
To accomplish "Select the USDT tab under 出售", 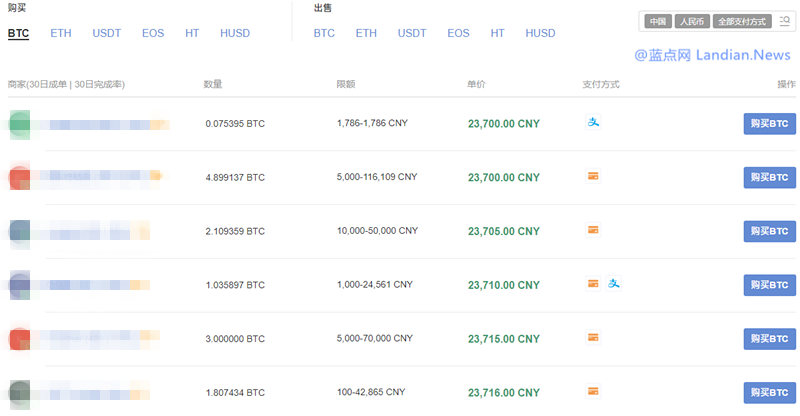I will [412, 33].
